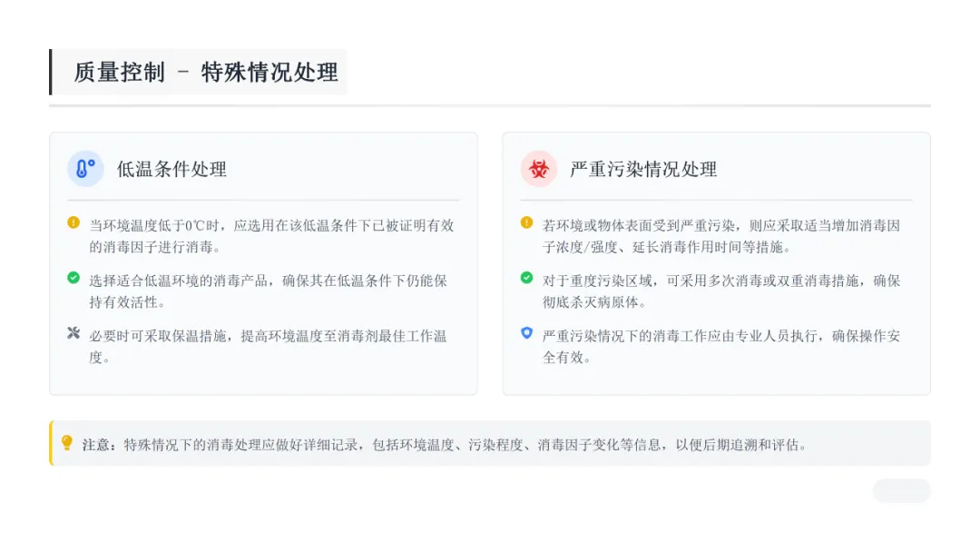Select the 低温条件处理 heading
Screen dimensions: 980x552
click(171, 170)
